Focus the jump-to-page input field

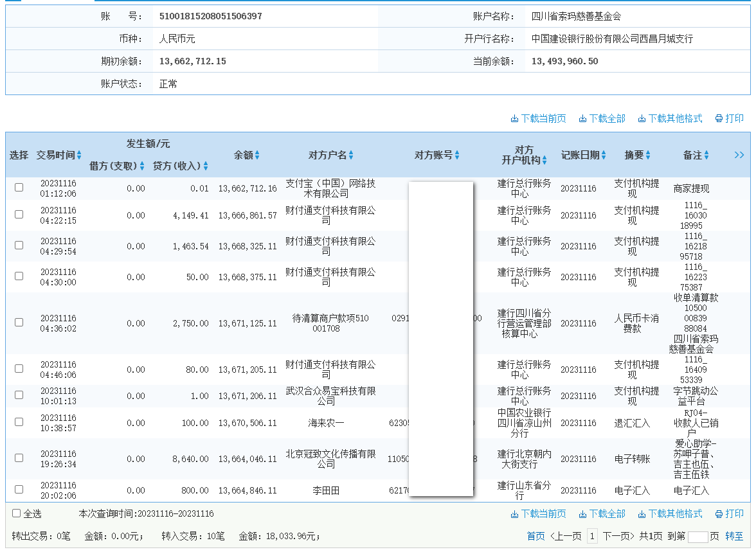click(697, 537)
